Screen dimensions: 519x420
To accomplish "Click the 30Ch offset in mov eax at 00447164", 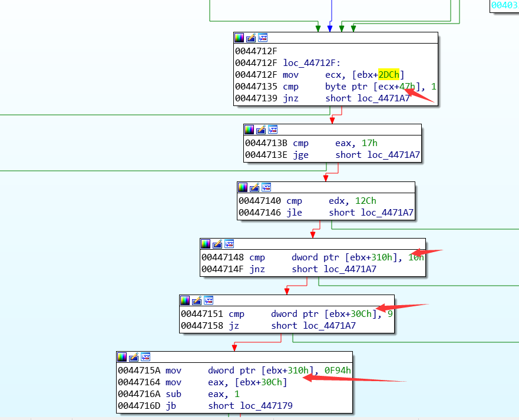I will point(272,382).
